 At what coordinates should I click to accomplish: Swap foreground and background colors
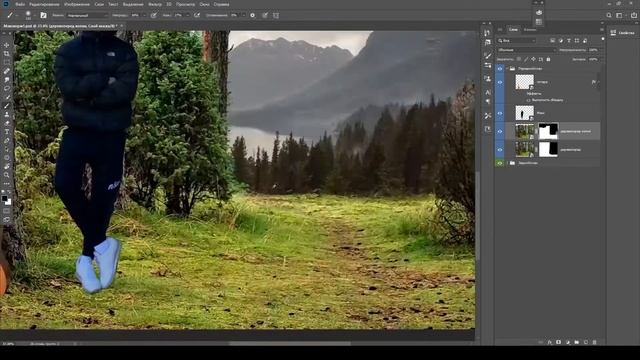coord(10,192)
